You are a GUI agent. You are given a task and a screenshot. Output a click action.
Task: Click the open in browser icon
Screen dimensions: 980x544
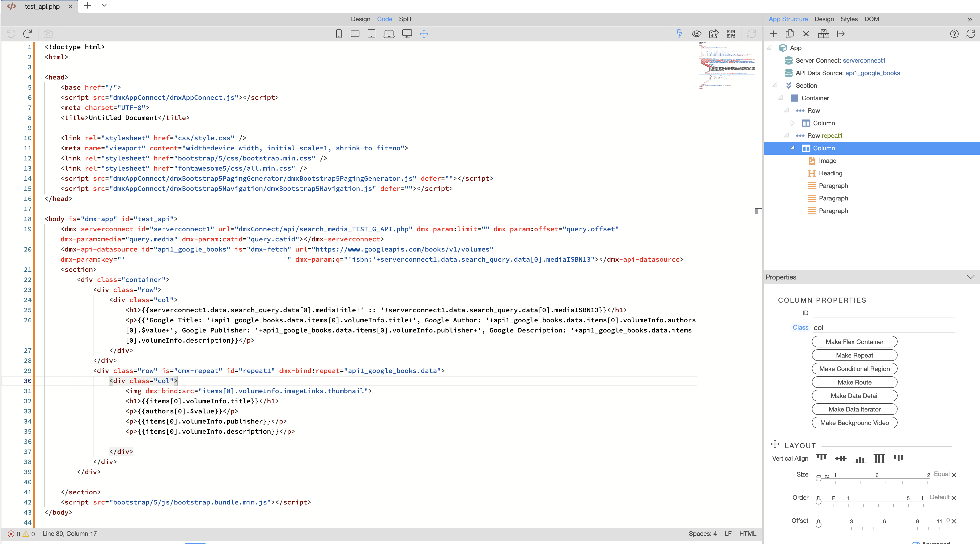click(714, 34)
